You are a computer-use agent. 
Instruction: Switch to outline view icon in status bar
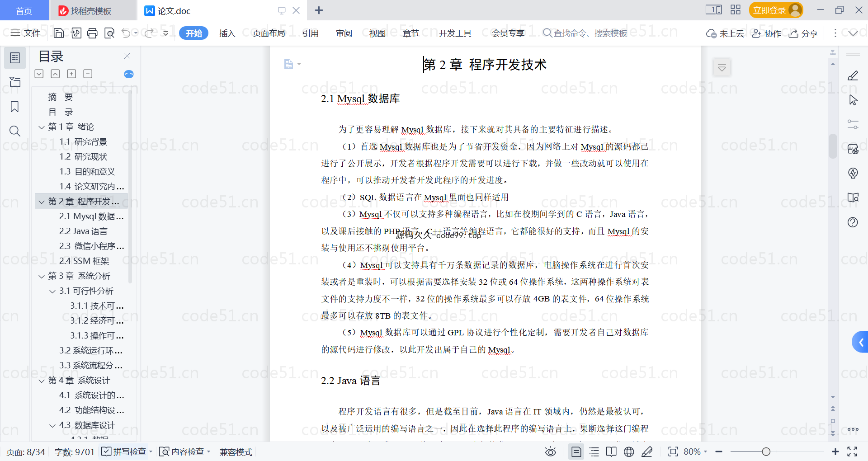tap(594, 452)
